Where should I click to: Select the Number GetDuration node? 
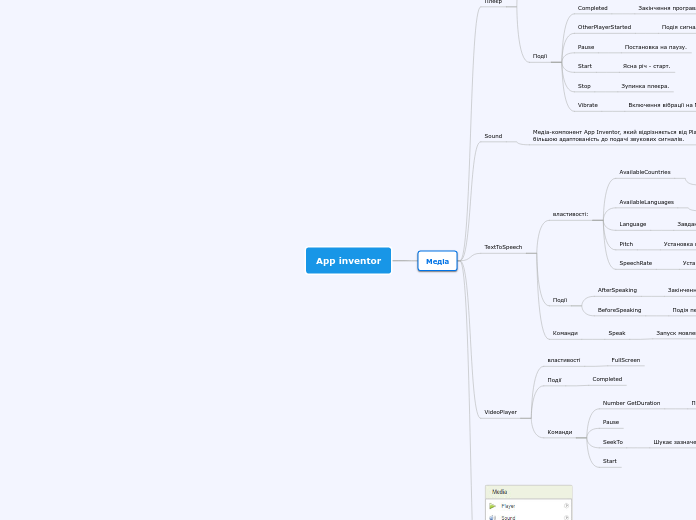631,403
